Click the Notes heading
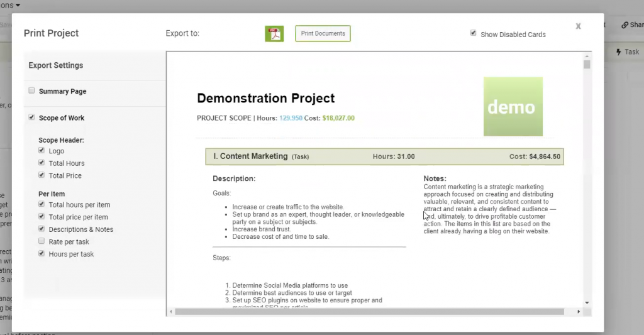Screen dimensions: 644x335 point(435,178)
